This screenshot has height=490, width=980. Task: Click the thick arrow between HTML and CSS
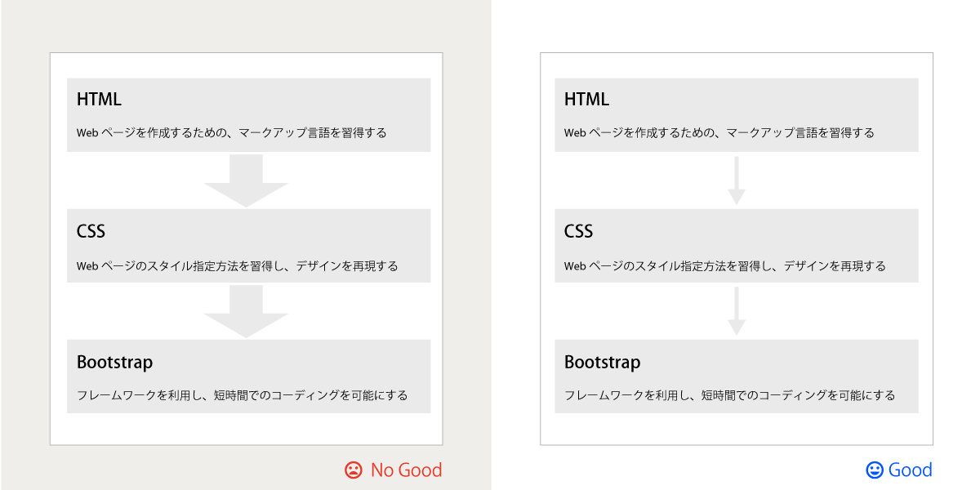pos(246,180)
